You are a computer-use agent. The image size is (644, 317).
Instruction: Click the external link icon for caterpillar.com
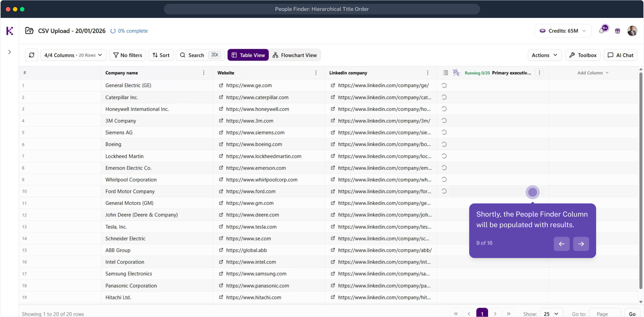(221, 97)
